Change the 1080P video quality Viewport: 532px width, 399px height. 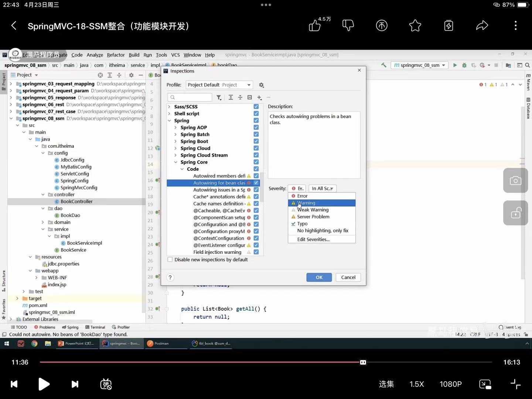(x=451, y=384)
